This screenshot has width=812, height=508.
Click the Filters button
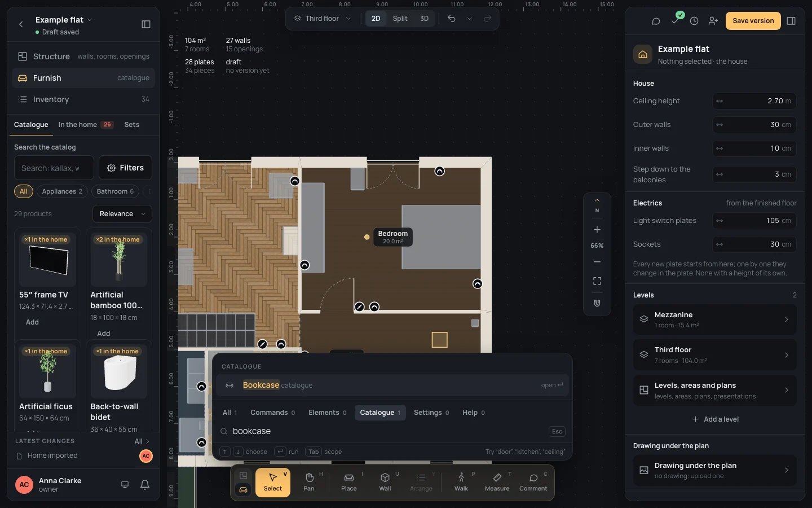coord(125,168)
